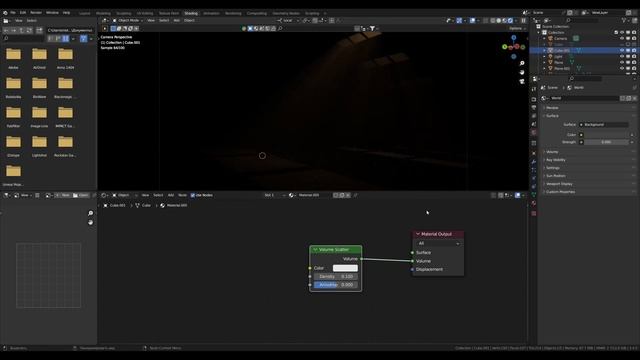Toggle render visibility of Plane in the outliner
Viewport: 640px width, 360px height.
pos(634,62)
